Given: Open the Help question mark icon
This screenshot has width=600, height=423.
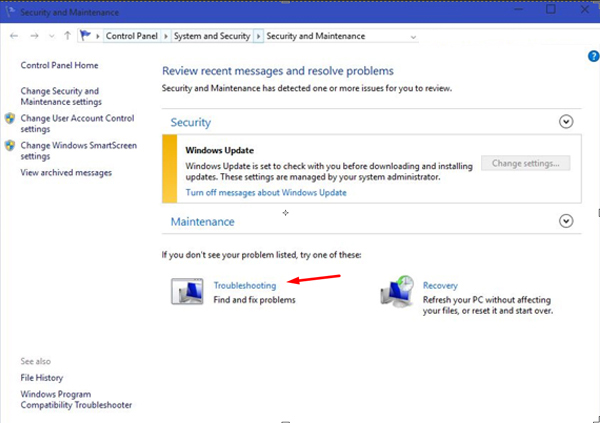Looking at the screenshot, I should tap(593, 56).
